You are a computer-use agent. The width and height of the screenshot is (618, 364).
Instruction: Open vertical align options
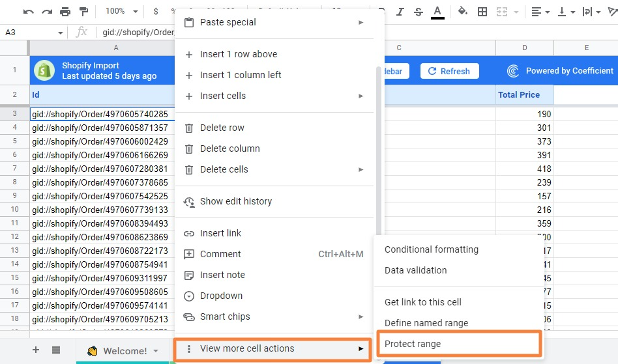[x=566, y=12]
